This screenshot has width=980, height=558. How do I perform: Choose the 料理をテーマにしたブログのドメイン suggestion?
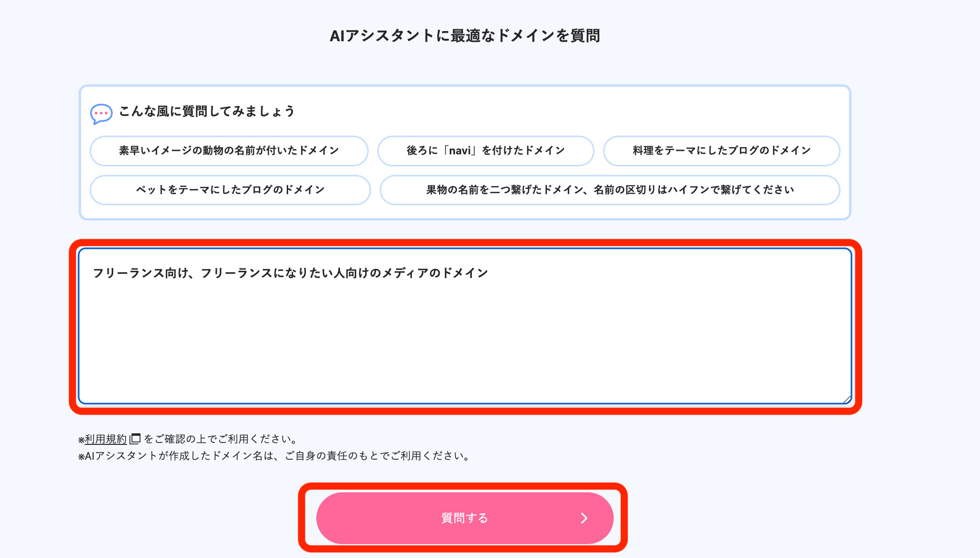720,151
